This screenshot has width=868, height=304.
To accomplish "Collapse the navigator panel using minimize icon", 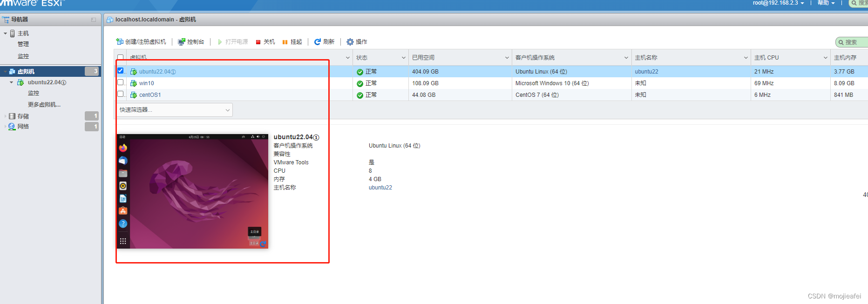I will tap(94, 20).
